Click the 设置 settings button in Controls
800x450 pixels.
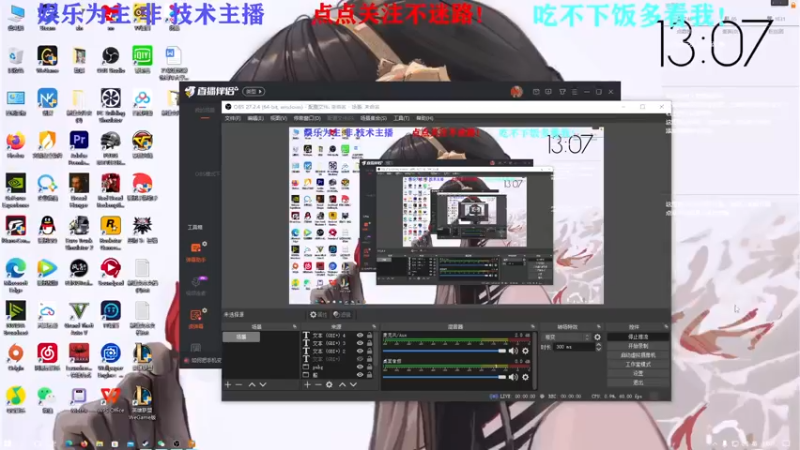click(638, 373)
